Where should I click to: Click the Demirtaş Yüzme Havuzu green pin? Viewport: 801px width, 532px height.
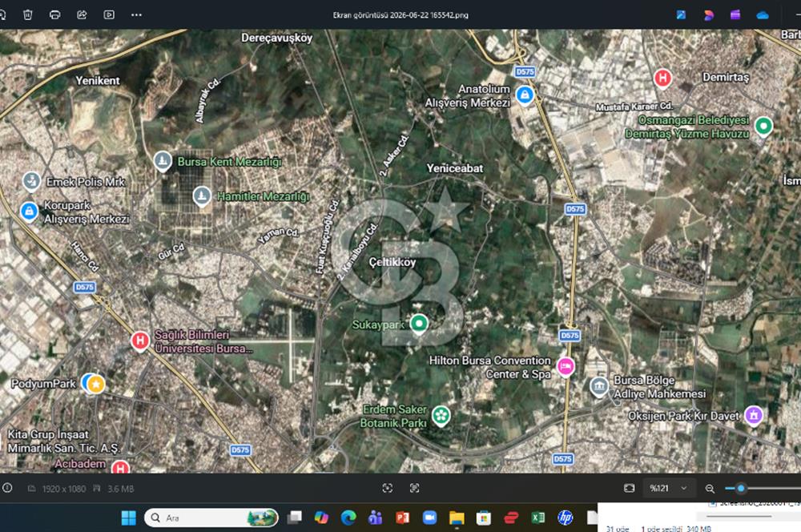click(763, 127)
